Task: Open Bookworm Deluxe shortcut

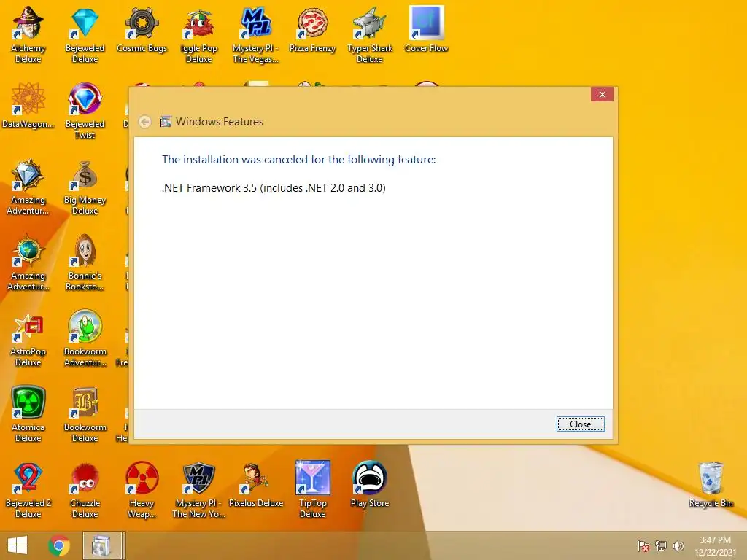Action: pos(85,414)
